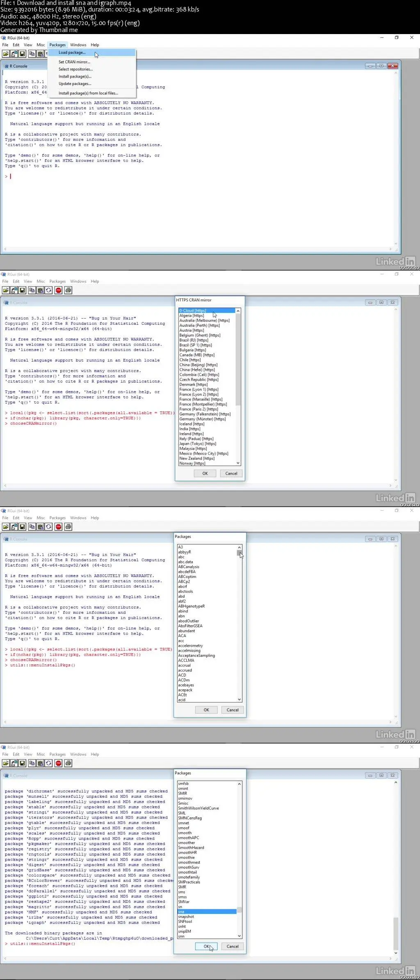420x980 pixels.
Task: Click the Open script icon in the top frame with the open Packages menu
Action: coord(6,54)
